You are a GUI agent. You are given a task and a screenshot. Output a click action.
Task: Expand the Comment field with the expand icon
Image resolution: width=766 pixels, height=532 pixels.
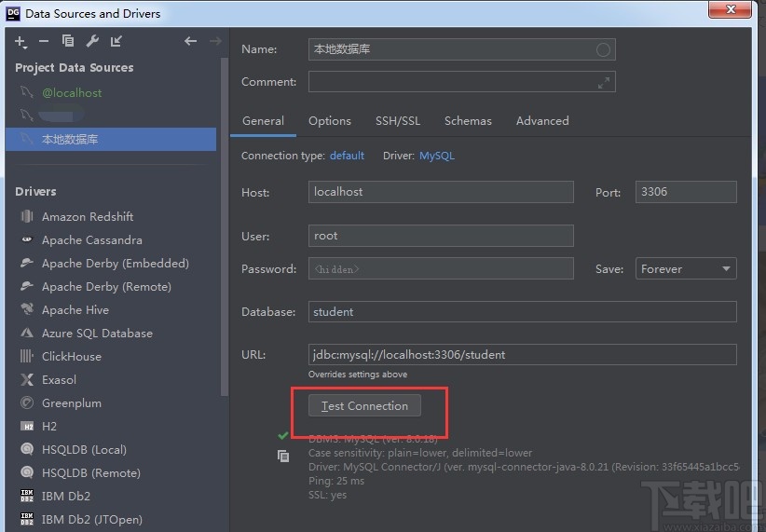point(604,82)
